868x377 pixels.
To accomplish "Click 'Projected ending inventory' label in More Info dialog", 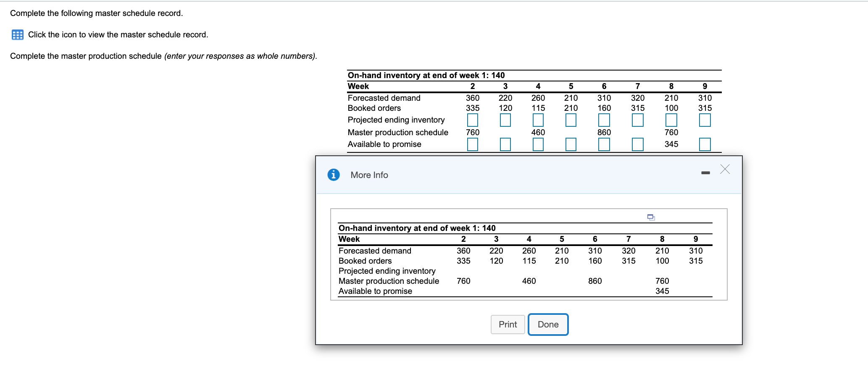I will (387, 271).
